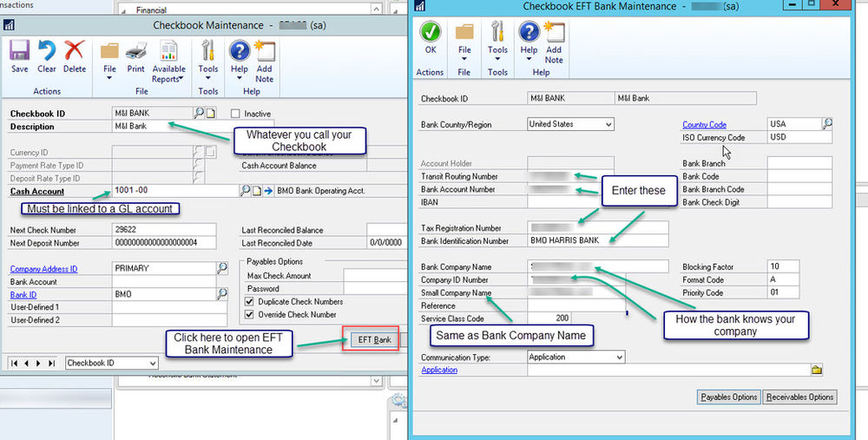Open Available Reports in Checkbook Maintenance
The image size is (868, 440).
[x=169, y=62]
